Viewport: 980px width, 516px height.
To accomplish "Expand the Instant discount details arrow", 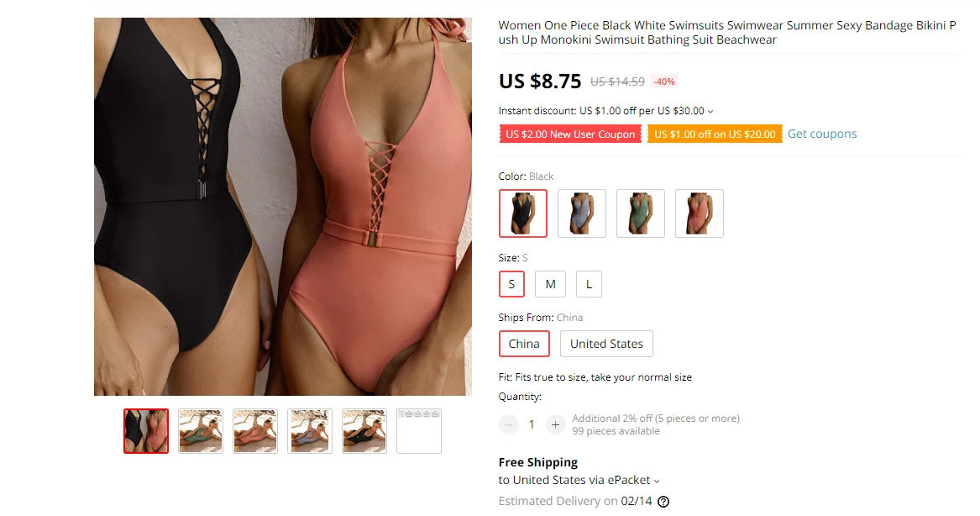I will coord(710,111).
